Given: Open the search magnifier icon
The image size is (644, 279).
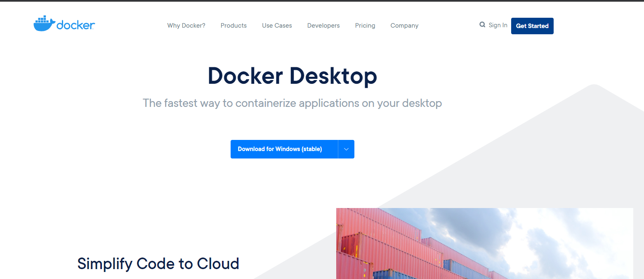Looking at the screenshot, I should [482, 25].
